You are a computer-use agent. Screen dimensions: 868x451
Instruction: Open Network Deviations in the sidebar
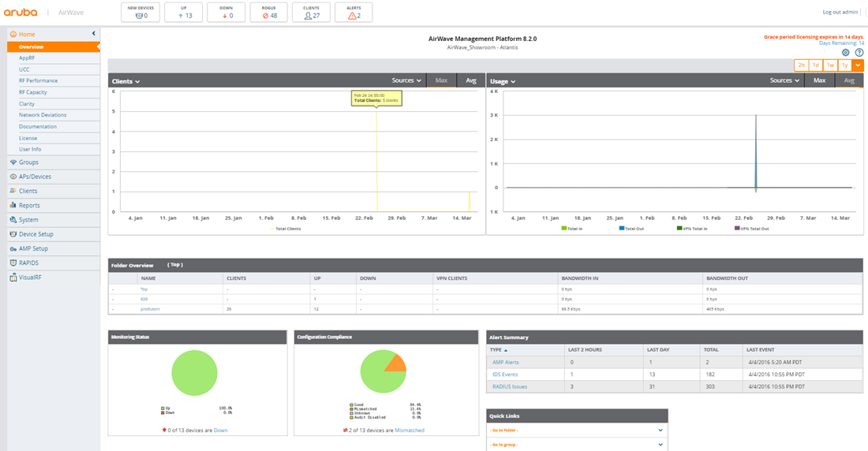43,115
